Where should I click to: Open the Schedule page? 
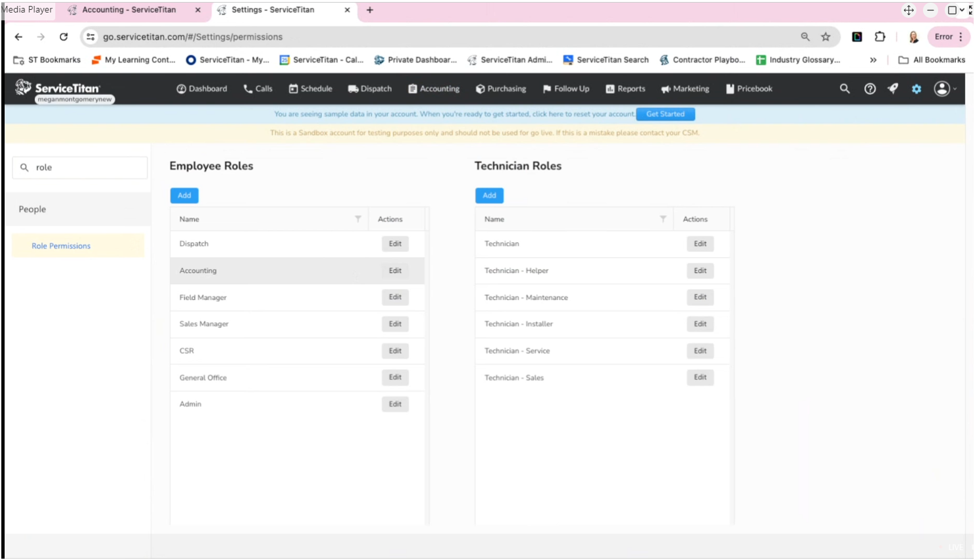[x=311, y=89]
